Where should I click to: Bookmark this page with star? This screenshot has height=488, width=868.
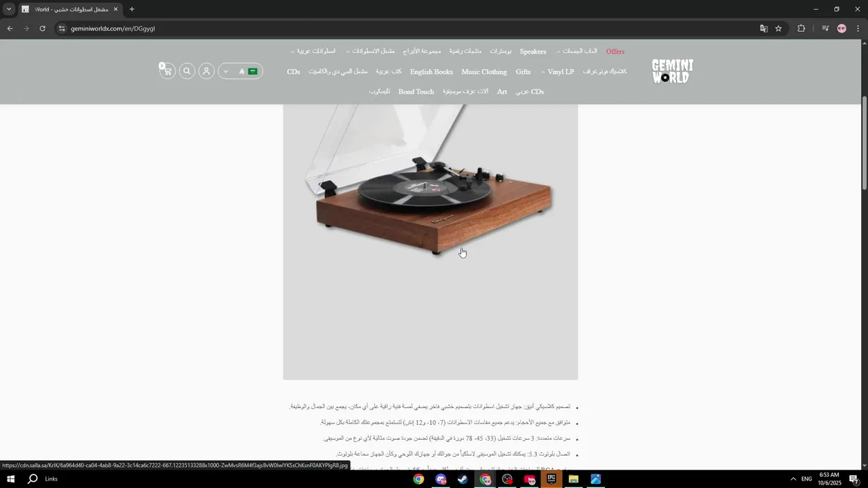point(778,28)
